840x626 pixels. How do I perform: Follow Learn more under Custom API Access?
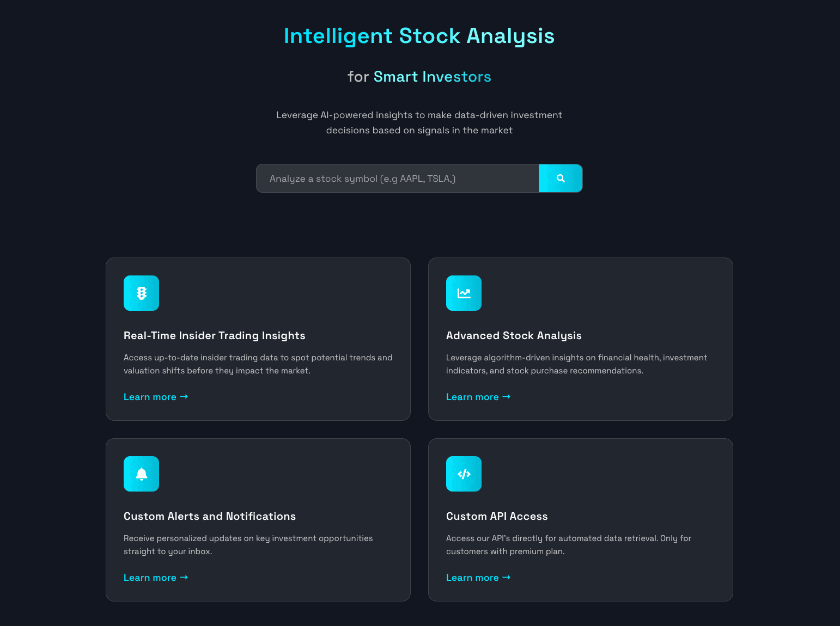[x=478, y=578]
